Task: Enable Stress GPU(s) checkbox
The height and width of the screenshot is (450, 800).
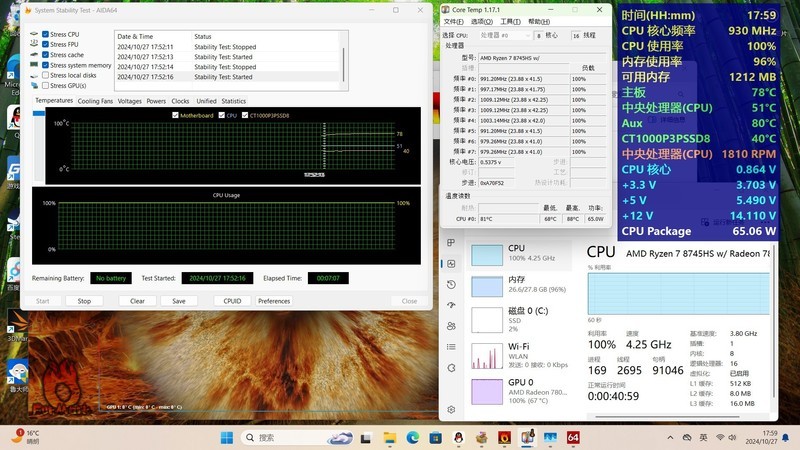Action: 45,86
